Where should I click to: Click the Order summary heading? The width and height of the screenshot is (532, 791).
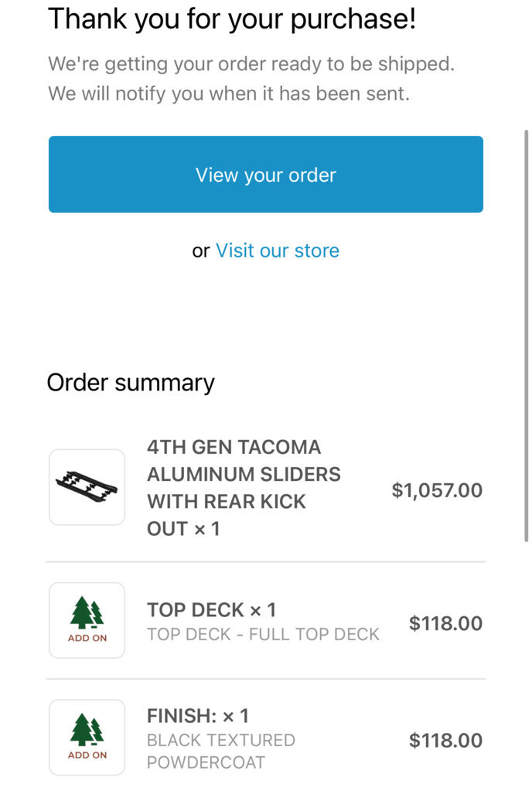(131, 384)
